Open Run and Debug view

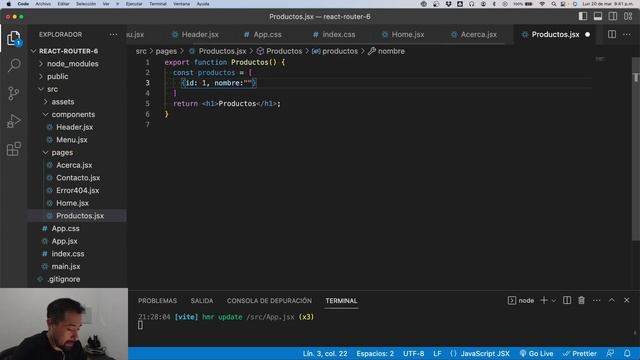click(x=14, y=121)
